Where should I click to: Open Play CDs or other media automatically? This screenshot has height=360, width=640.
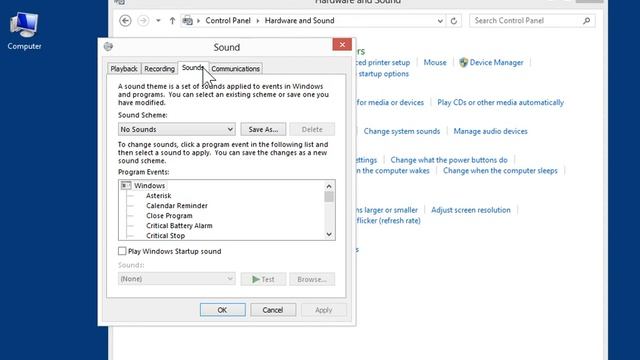500,102
